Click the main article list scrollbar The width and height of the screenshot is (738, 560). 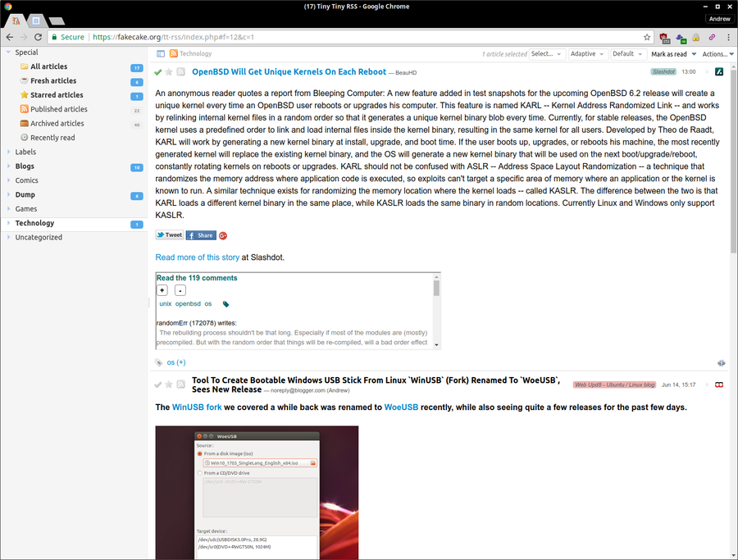[734, 162]
